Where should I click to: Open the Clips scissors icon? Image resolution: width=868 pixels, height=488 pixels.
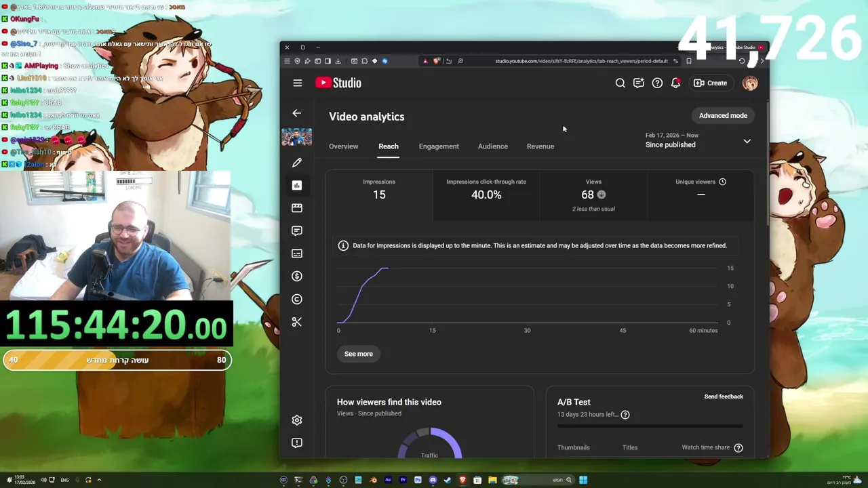click(297, 322)
